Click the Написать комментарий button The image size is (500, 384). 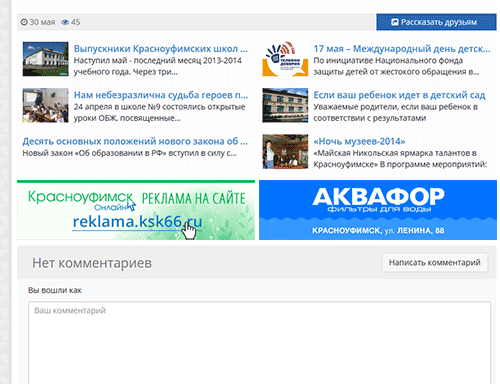(435, 263)
